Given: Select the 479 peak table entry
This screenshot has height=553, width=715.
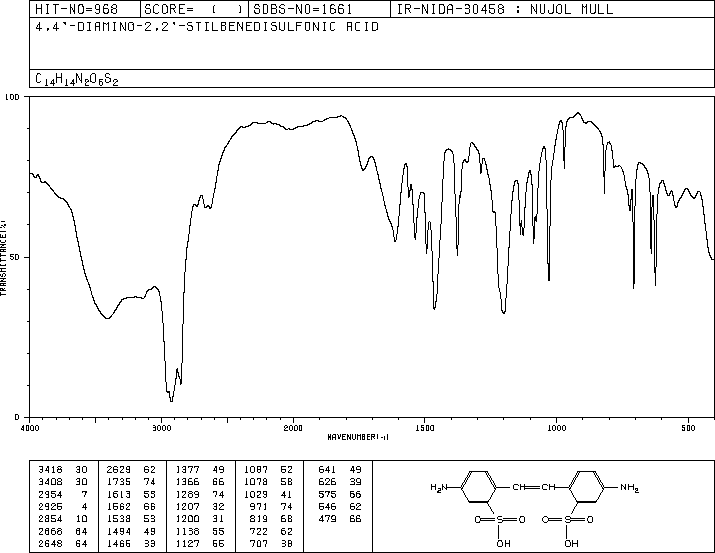Looking at the screenshot, I should 339,519.
